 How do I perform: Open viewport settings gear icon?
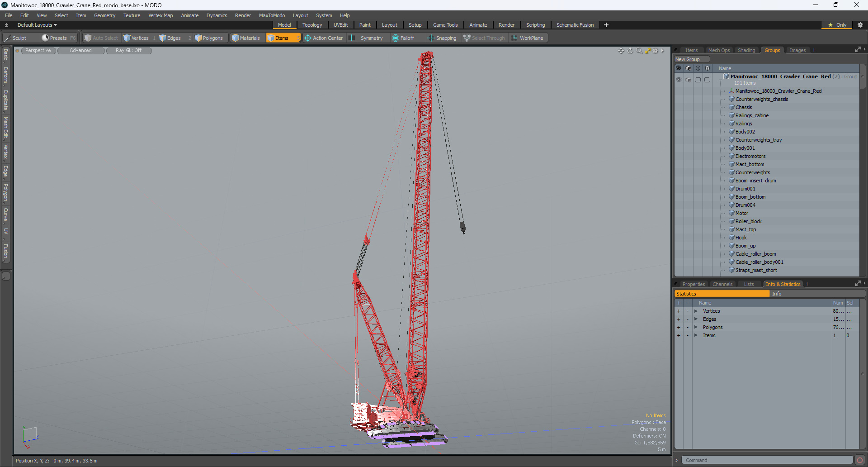tap(656, 51)
